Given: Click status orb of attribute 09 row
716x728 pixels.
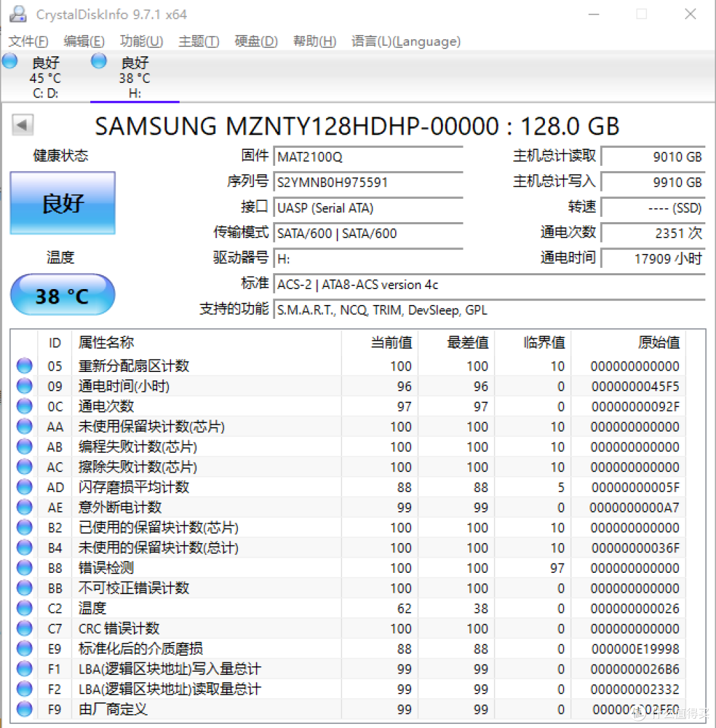Looking at the screenshot, I should tap(25, 386).
